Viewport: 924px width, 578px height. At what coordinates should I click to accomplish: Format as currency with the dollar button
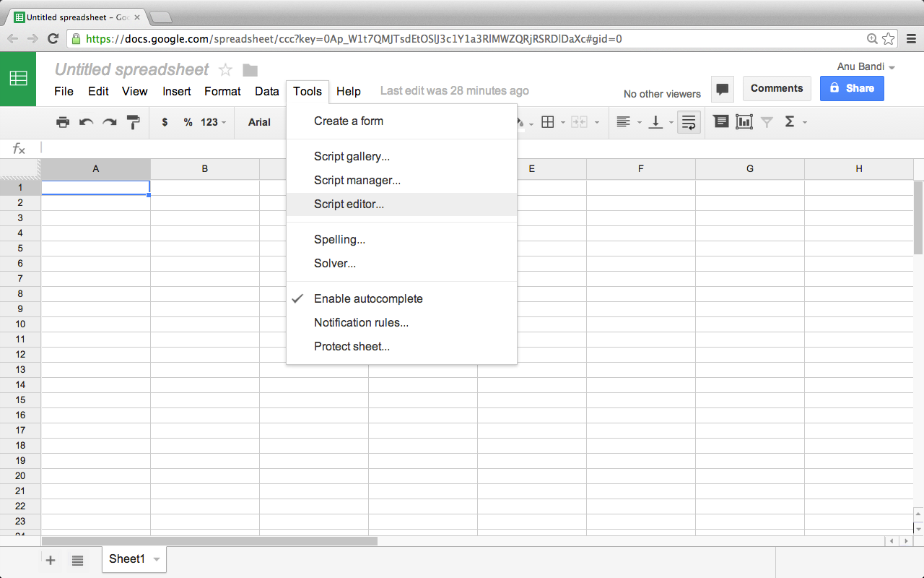(165, 122)
